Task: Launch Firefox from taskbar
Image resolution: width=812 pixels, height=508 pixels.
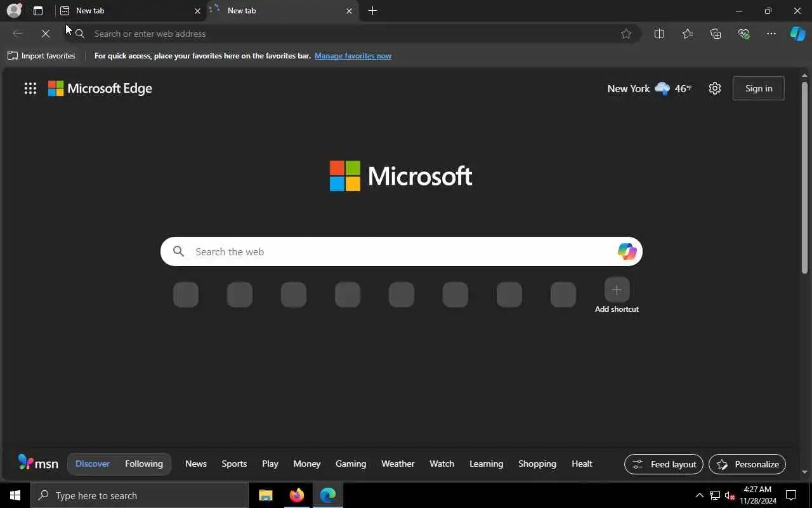Action: pyautogui.click(x=296, y=495)
